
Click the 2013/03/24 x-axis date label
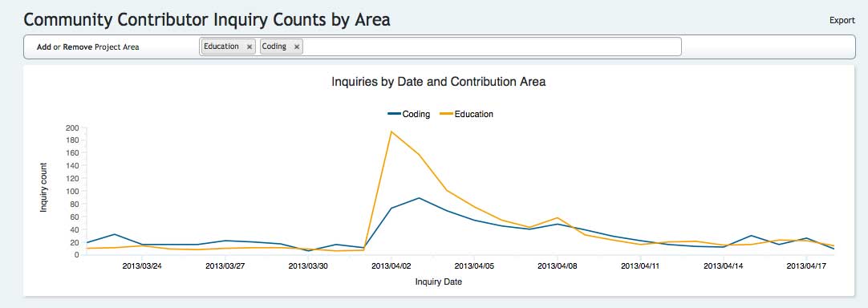(142, 266)
